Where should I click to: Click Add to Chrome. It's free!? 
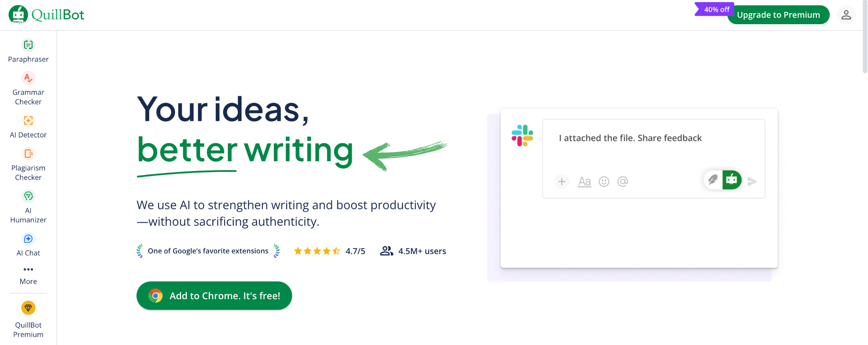coord(214,296)
